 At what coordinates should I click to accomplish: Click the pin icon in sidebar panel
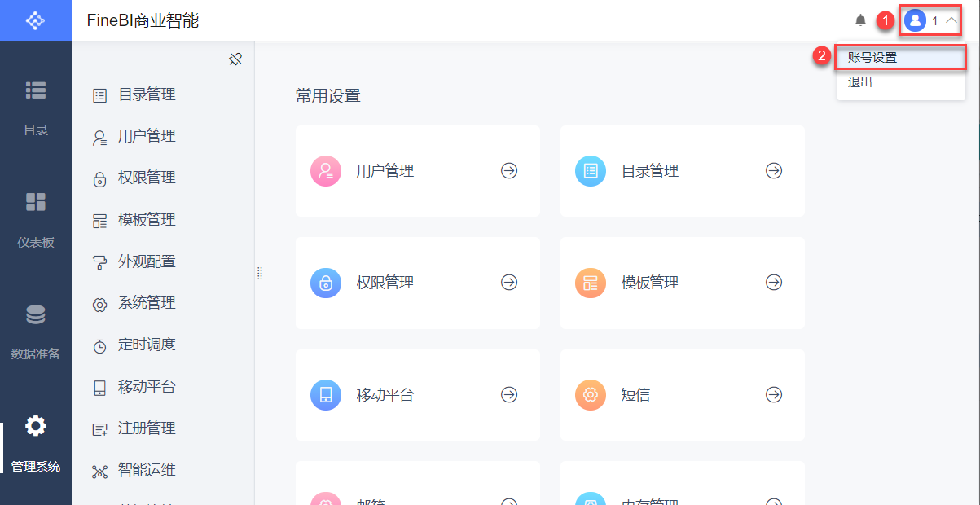click(235, 59)
